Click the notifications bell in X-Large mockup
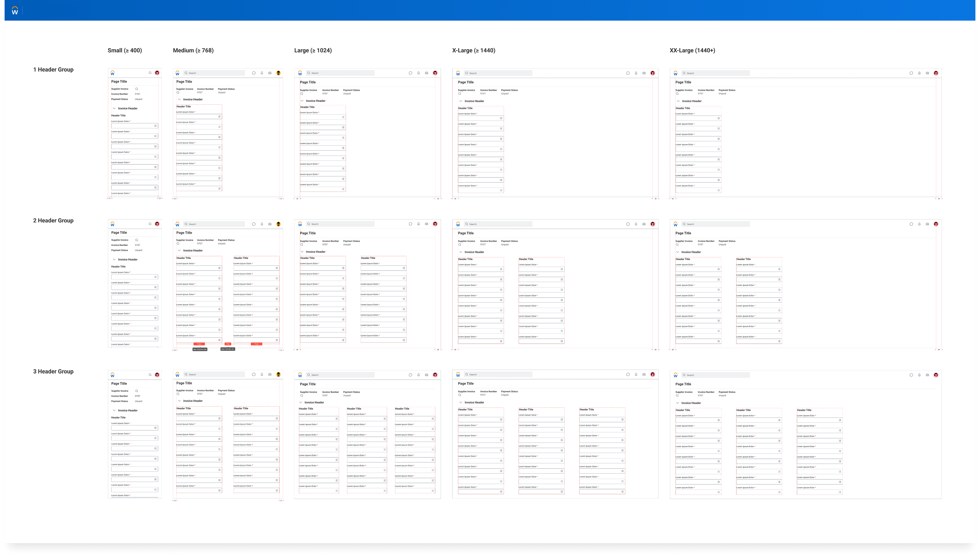This screenshot has width=980, height=557. 636,73
